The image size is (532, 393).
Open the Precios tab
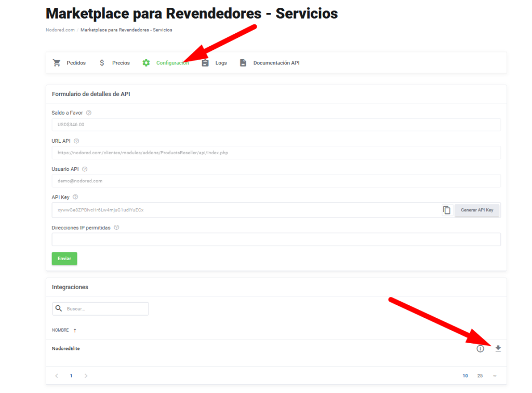[x=114, y=63]
